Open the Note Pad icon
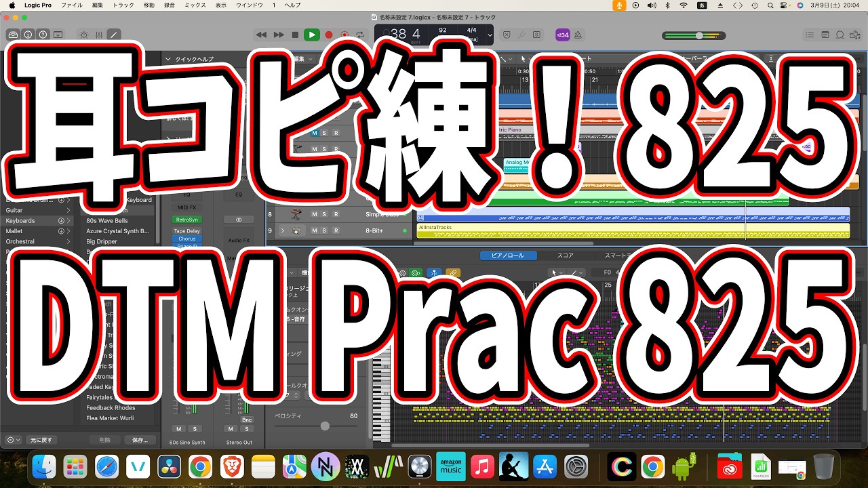868x488 pixels. [825, 35]
